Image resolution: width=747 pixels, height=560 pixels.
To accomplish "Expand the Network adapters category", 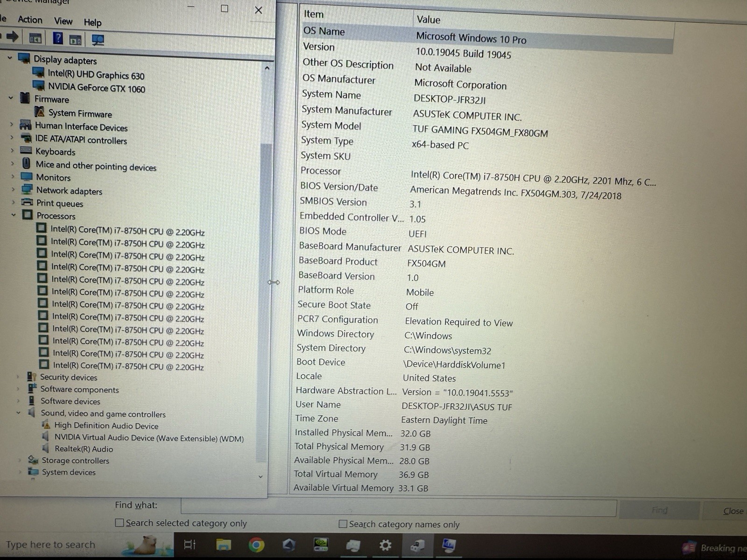I will [x=13, y=189].
